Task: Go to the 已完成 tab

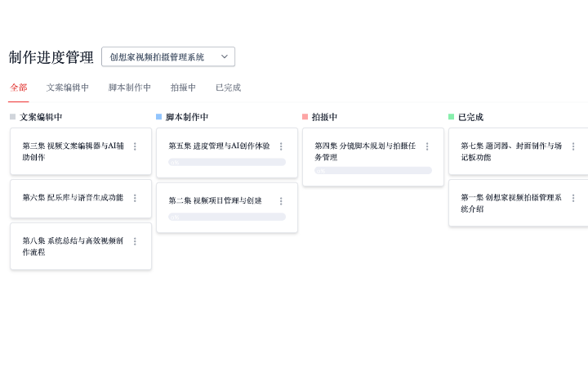Action: click(228, 88)
